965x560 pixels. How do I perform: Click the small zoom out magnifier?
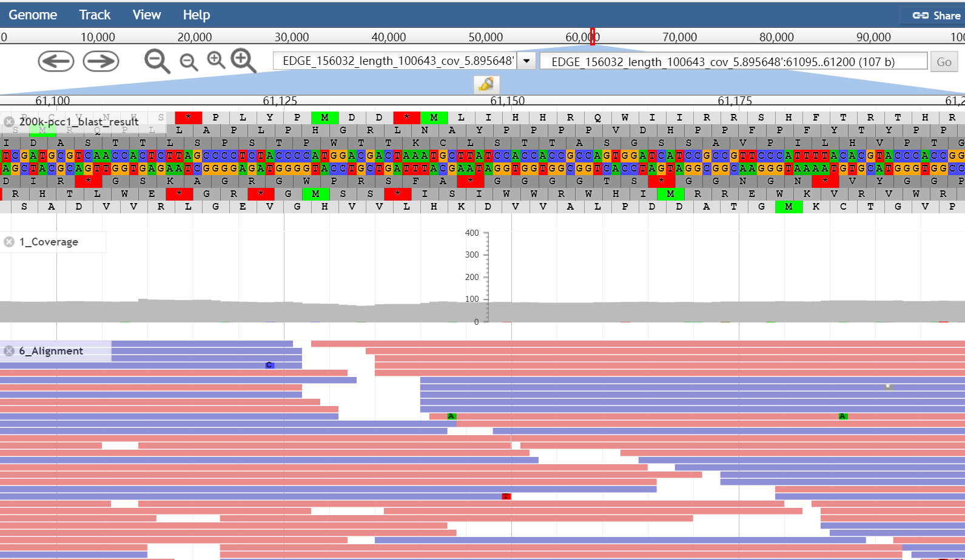click(189, 61)
